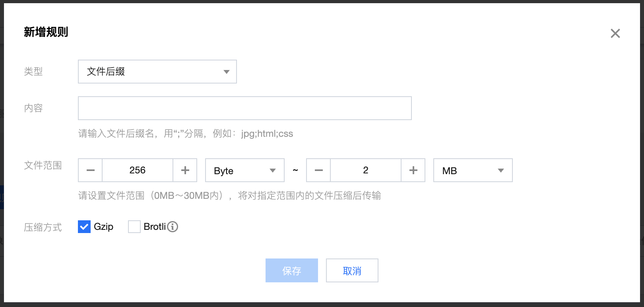
Task: Click the 保存 save button
Action: click(292, 270)
